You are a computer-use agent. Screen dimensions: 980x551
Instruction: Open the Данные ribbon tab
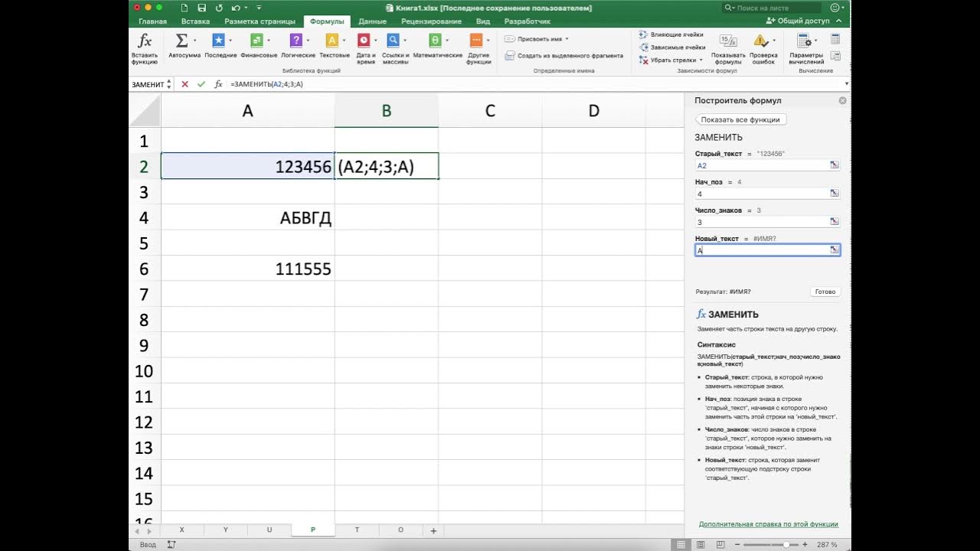pyautogui.click(x=372, y=21)
